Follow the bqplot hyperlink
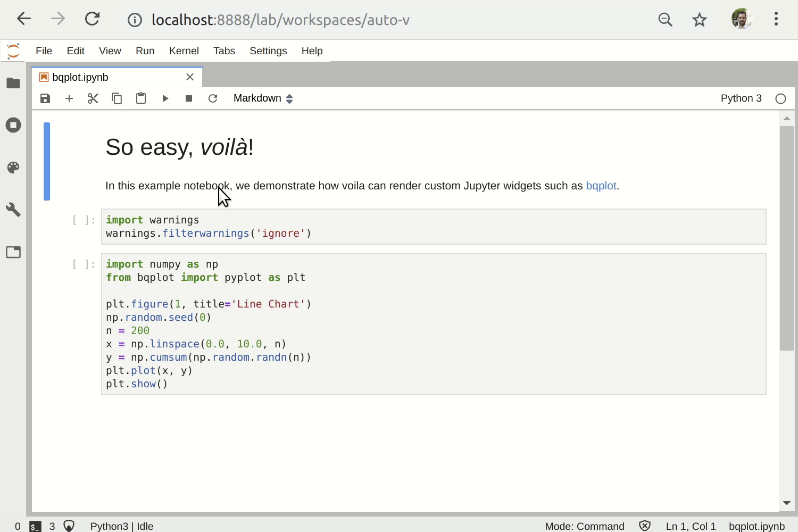The image size is (798, 532). [x=601, y=186]
